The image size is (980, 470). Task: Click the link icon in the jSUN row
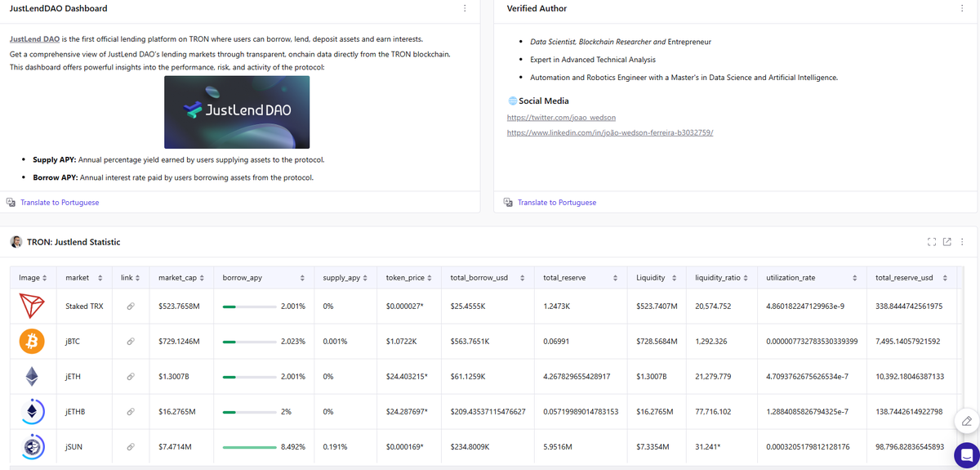(131, 447)
